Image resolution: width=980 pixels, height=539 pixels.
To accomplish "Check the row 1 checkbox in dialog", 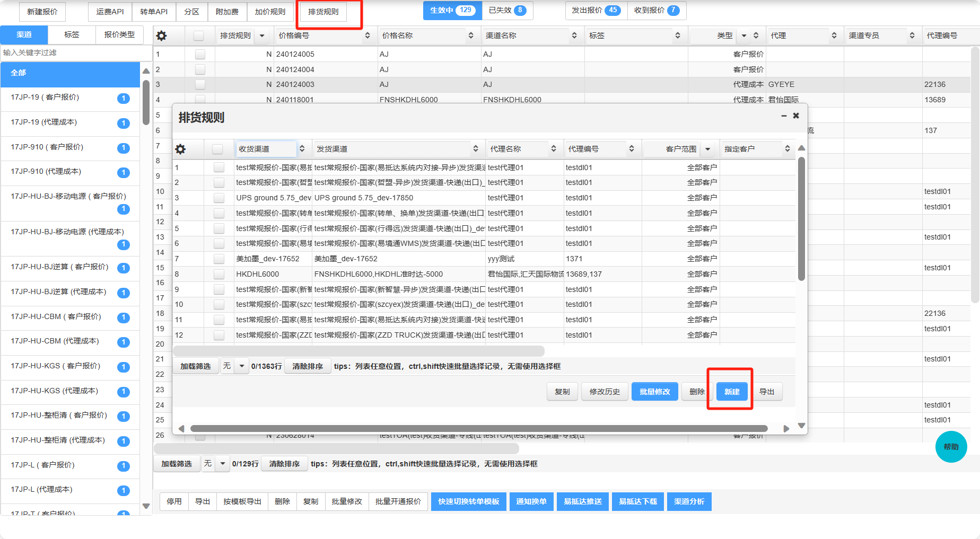I will [218, 167].
